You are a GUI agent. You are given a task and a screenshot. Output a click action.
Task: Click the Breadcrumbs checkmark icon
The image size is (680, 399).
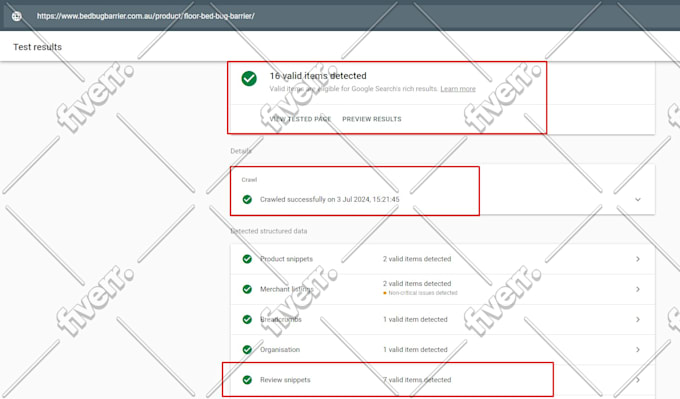tap(247, 320)
